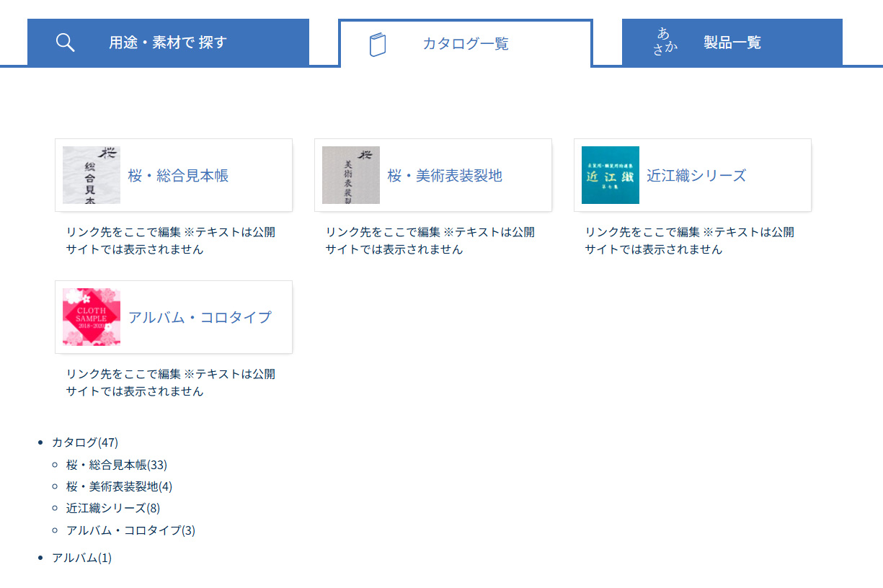Screen dimensions: 883x588
Task: Select 桜・美術表装裂地(4) in the category list
Action: pyautogui.click(x=119, y=486)
